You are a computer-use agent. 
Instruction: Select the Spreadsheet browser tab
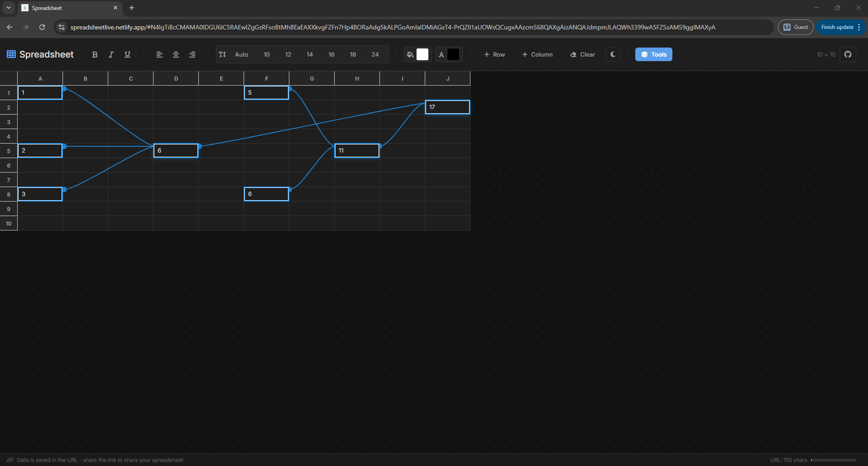(x=70, y=8)
